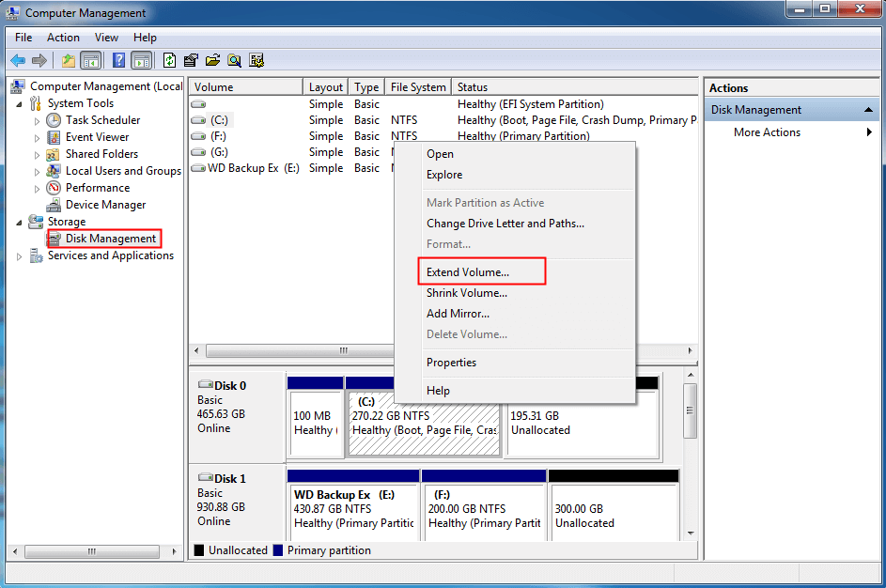Click the green Refresh toolbar icon
The width and height of the screenshot is (886, 588).
169,60
